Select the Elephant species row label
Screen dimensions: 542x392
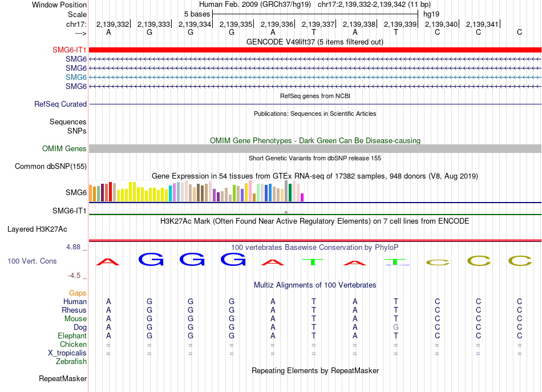72,336
